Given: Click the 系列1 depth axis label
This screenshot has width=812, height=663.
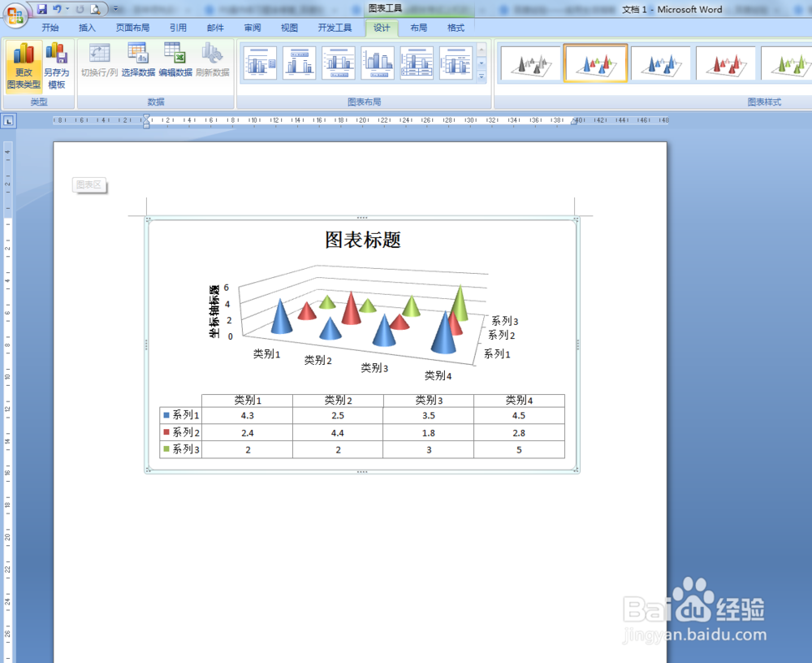Looking at the screenshot, I should coord(497,354).
